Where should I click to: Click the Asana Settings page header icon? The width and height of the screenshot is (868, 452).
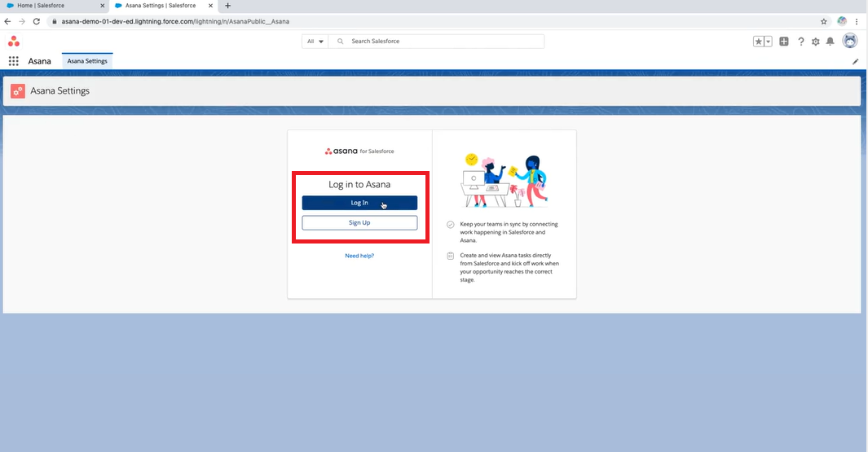[x=18, y=91]
